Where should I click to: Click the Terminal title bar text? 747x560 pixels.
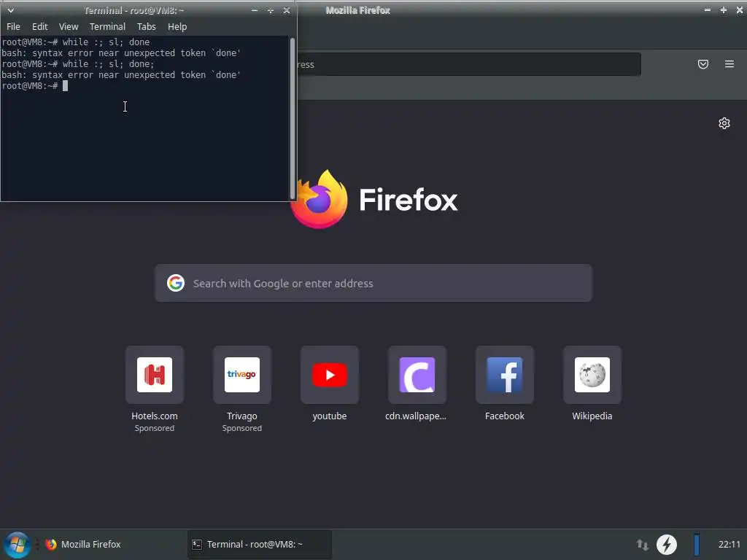click(134, 10)
